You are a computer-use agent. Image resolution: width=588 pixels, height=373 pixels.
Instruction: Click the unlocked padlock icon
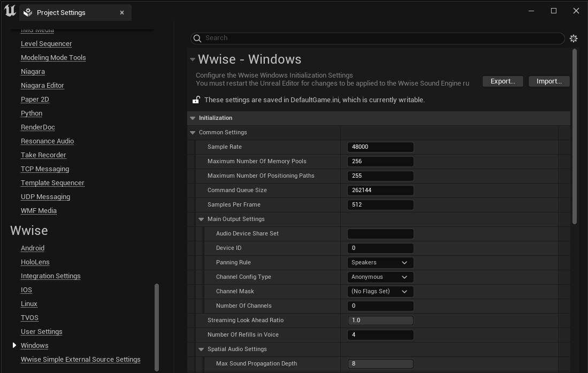(196, 100)
